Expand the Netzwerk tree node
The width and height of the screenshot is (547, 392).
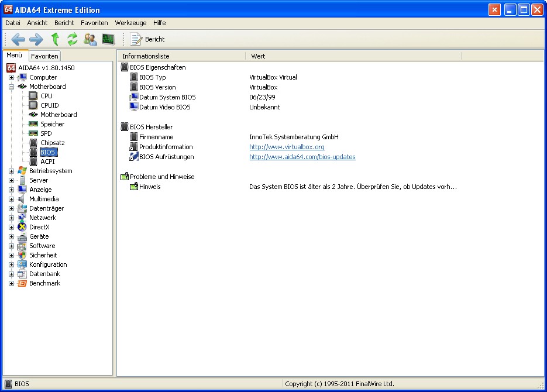(x=12, y=218)
